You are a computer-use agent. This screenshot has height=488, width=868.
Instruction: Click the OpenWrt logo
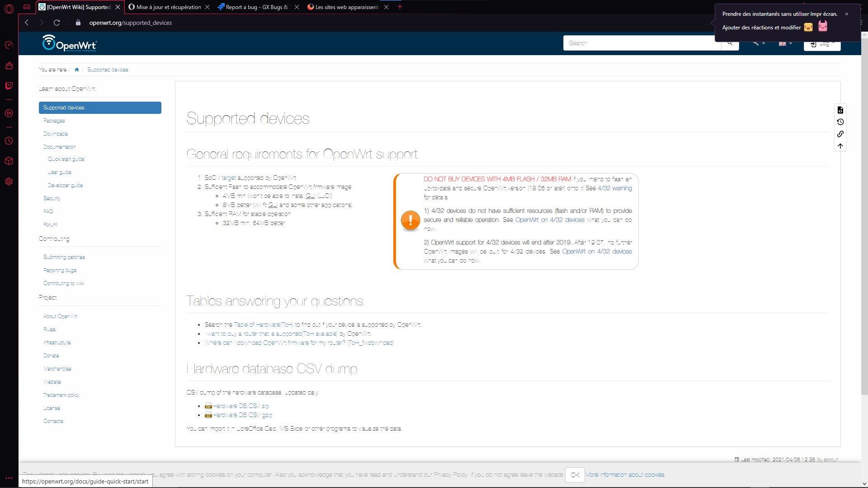pyautogui.click(x=70, y=43)
